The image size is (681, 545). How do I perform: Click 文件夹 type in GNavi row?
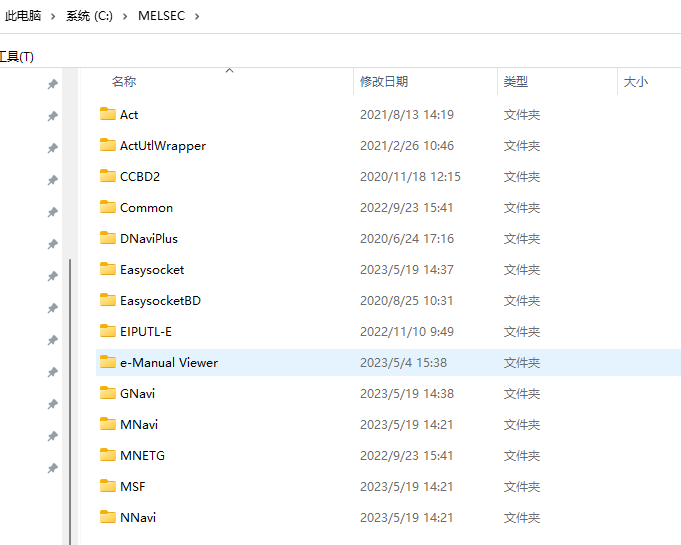522,393
